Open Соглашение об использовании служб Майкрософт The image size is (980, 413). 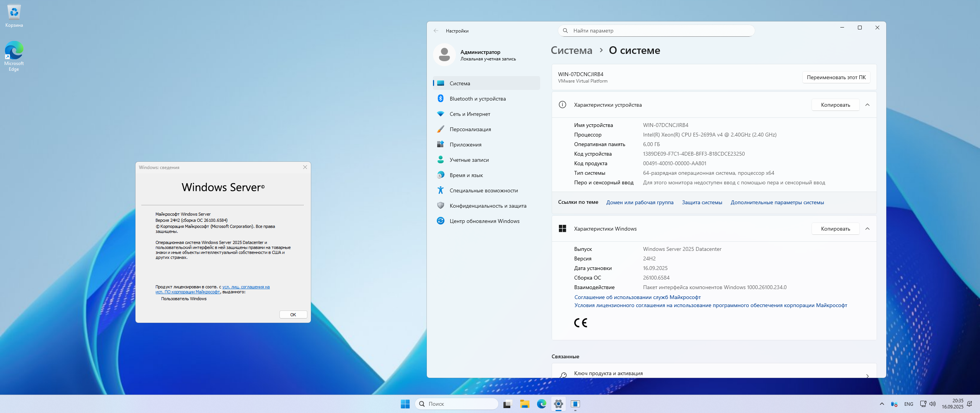tap(637, 297)
